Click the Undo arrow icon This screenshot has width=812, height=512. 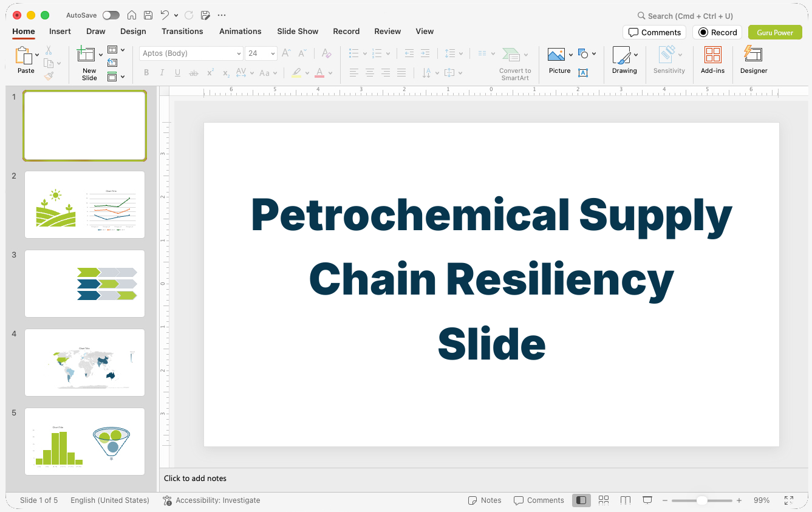tap(165, 15)
